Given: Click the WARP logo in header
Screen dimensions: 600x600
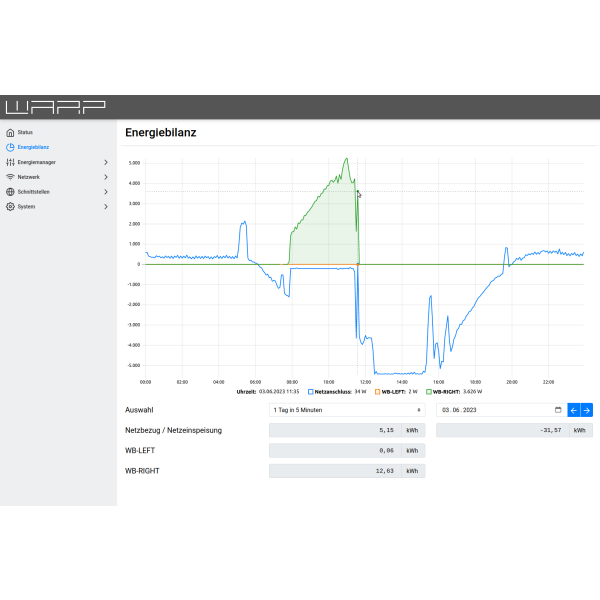Looking at the screenshot, I should click(55, 107).
